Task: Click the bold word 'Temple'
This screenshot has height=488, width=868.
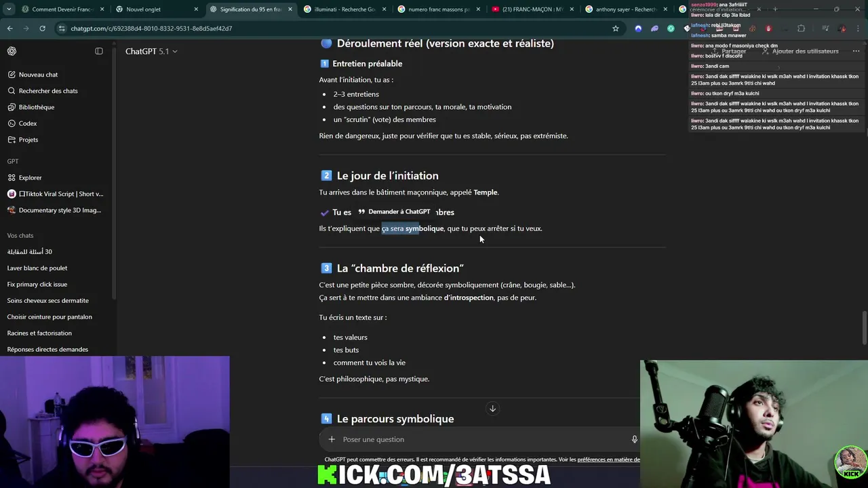Action: 486,192
